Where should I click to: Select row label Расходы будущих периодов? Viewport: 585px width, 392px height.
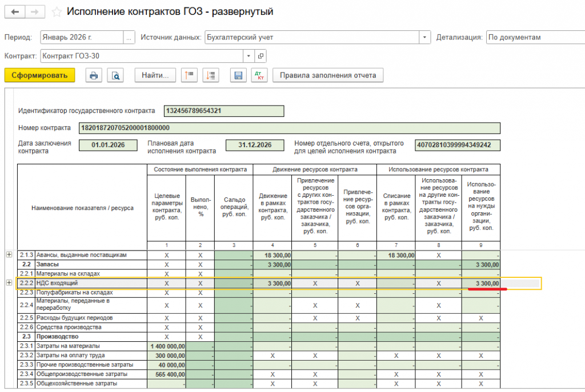point(75,318)
